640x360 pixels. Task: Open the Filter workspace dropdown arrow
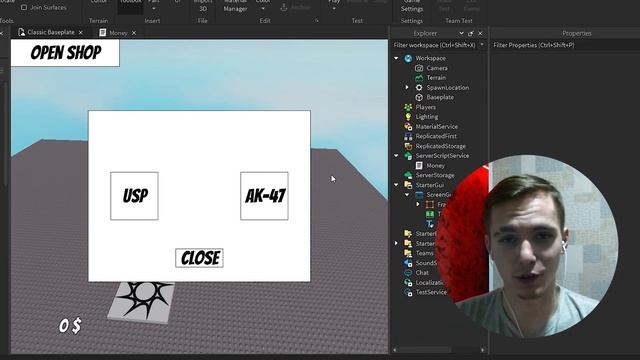coord(482,45)
